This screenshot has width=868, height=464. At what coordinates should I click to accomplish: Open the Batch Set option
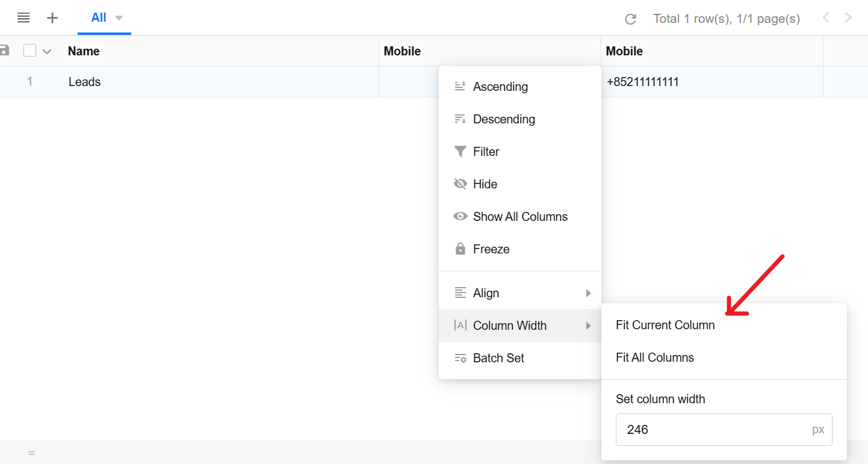pos(498,358)
